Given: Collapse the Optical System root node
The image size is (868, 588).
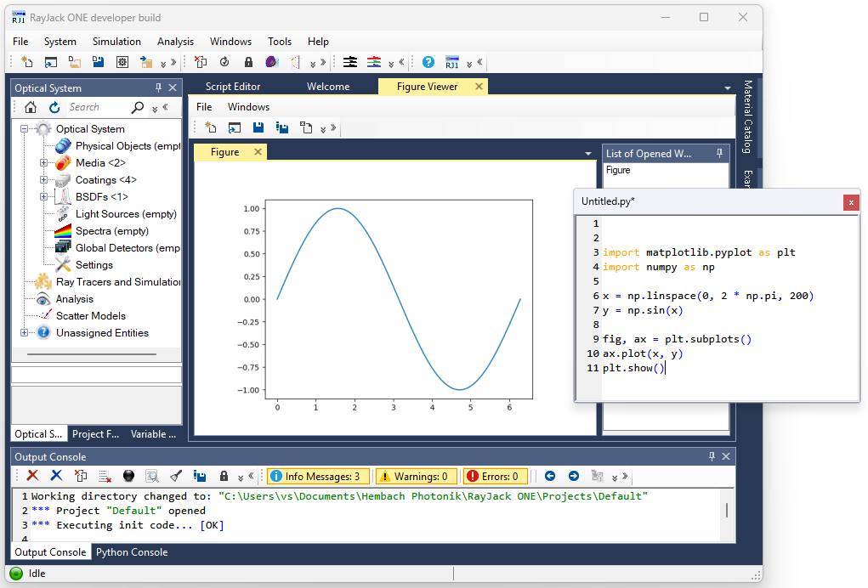Looking at the screenshot, I should 25,129.
